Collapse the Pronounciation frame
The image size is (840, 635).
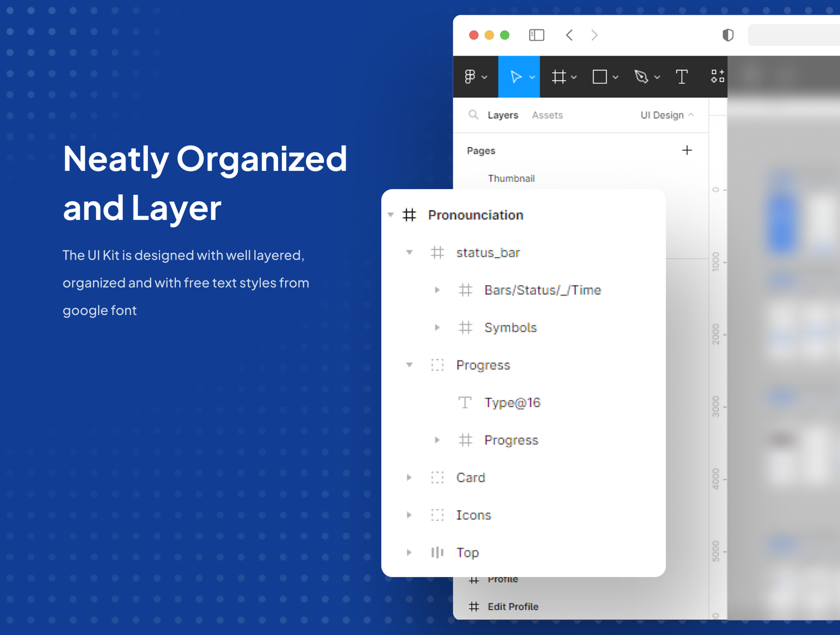(x=391, y=215)
